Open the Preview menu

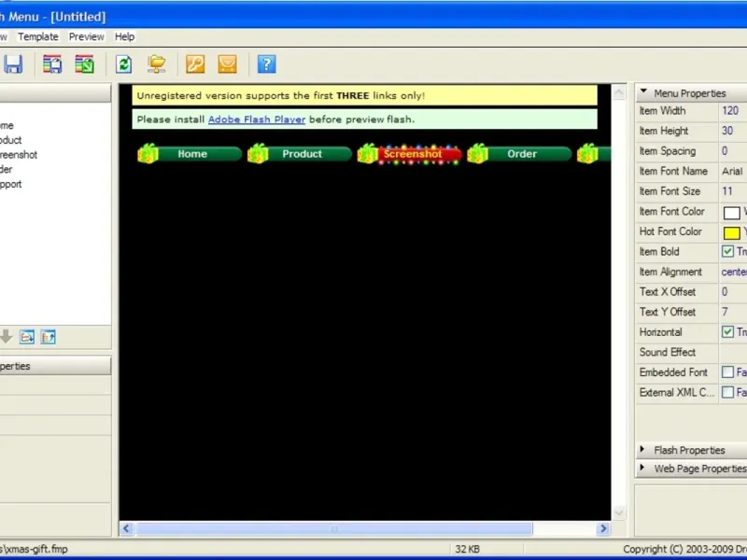[86, 36]
